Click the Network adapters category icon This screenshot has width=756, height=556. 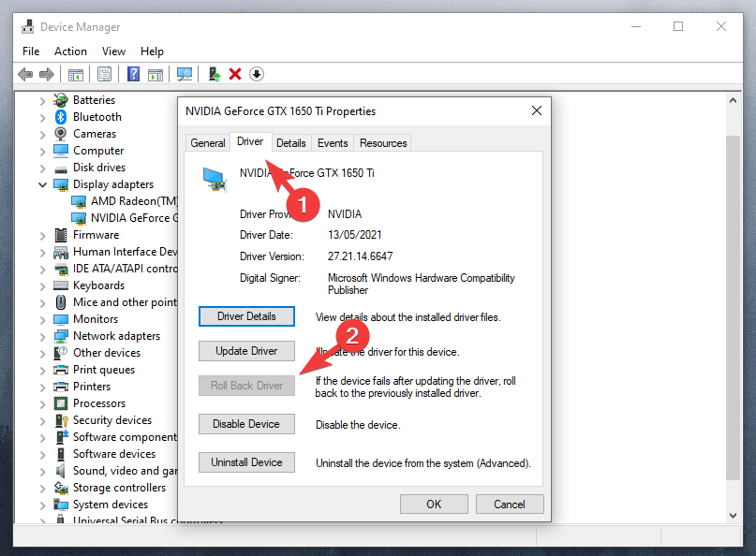click(61, 336)
